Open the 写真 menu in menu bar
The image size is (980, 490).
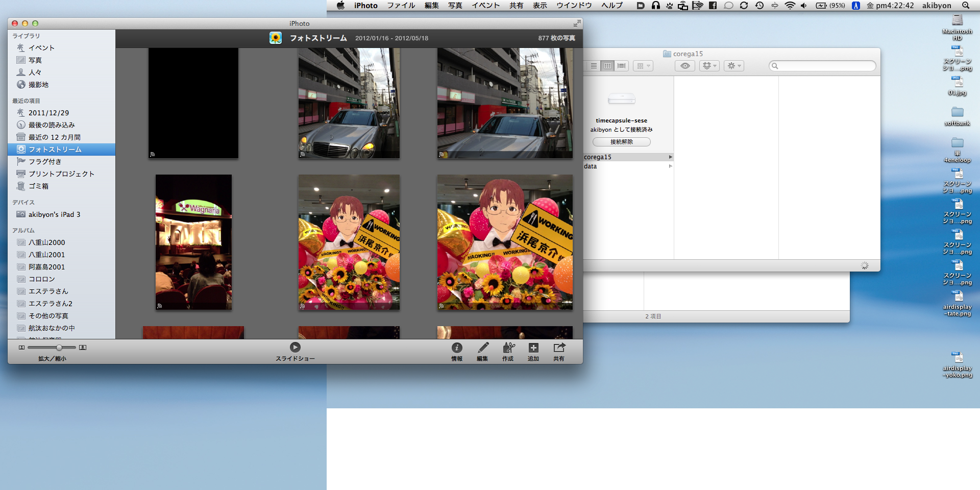pyautogui.click(x=455, y=6)
